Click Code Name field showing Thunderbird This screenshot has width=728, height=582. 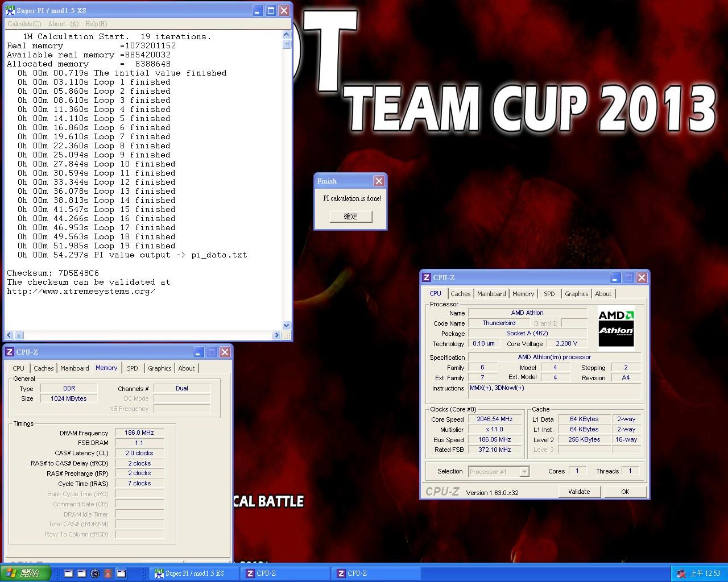[499, 323]
